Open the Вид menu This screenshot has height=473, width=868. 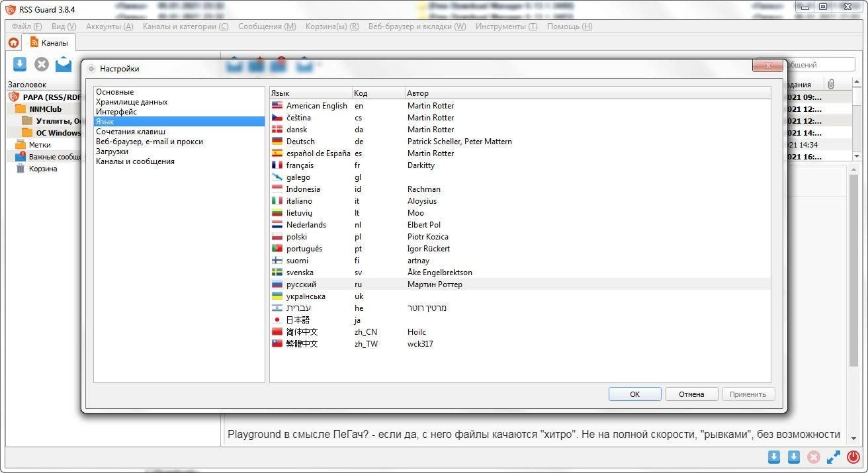pyautogui.click(x=64, y=26)
